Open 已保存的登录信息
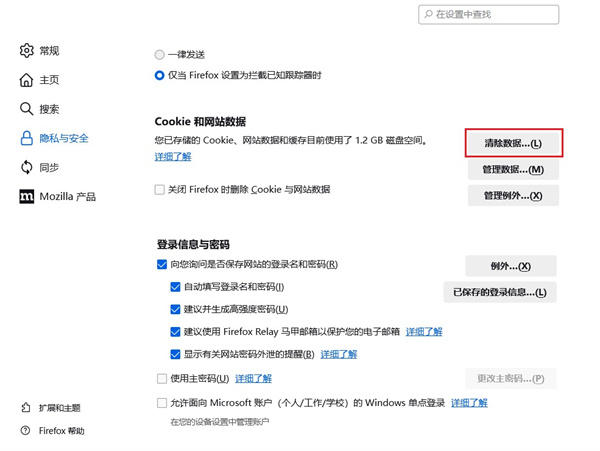 tap(500, 292)
